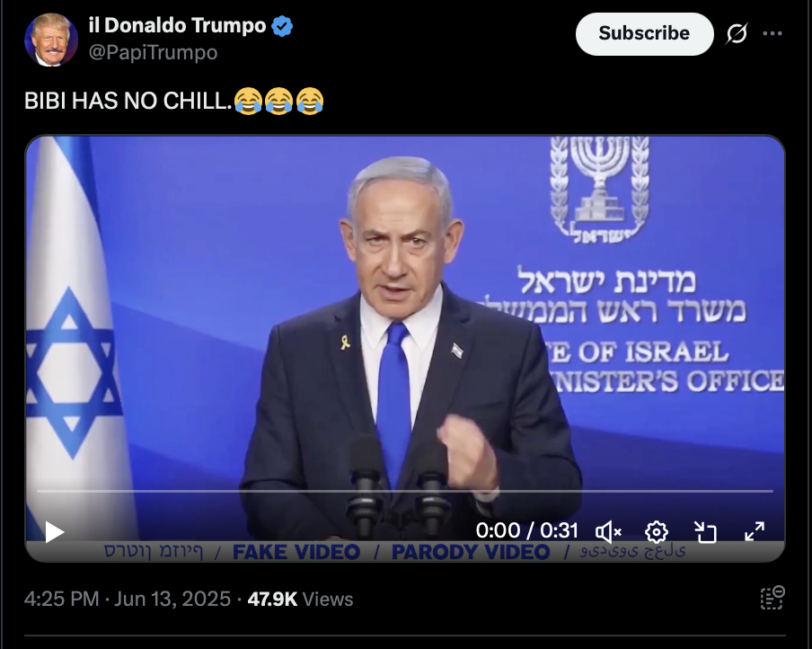Open the 4:25 PM · Jun 13, 2025 timestamp
Image resolution: width=812 pixels, height=649 pixels.
pos(128,599)
